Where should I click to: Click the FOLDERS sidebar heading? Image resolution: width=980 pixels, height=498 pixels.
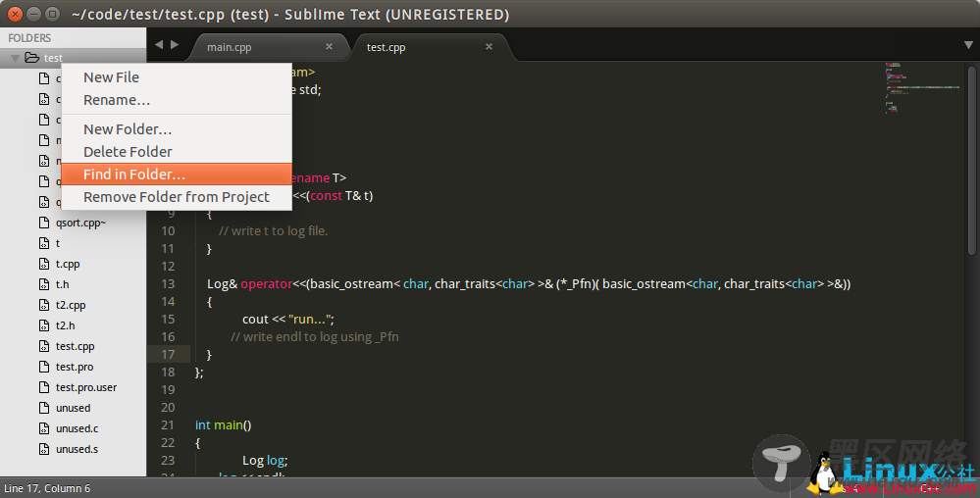(x=29, y=38)
